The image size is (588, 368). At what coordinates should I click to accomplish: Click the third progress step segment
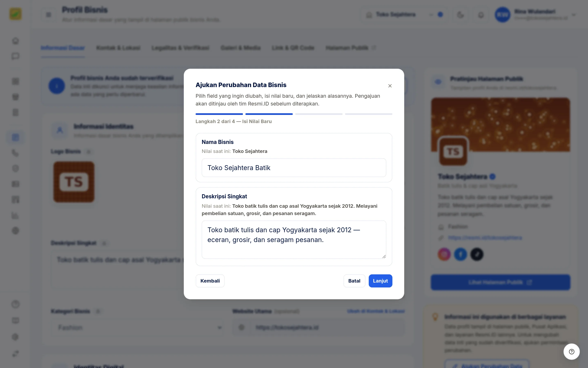pos(319,114)
